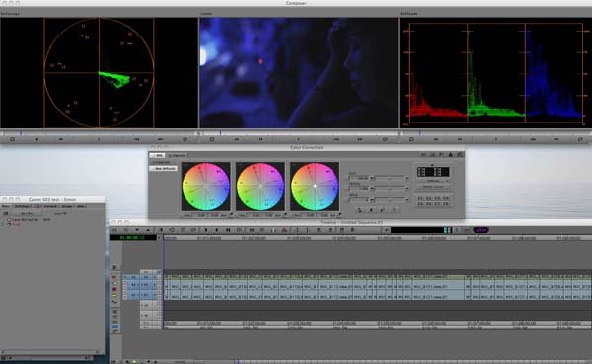The image size is (592, 364).
Task: Click the warning triangle icon in Color Correction
Action: tap(451, 155)
